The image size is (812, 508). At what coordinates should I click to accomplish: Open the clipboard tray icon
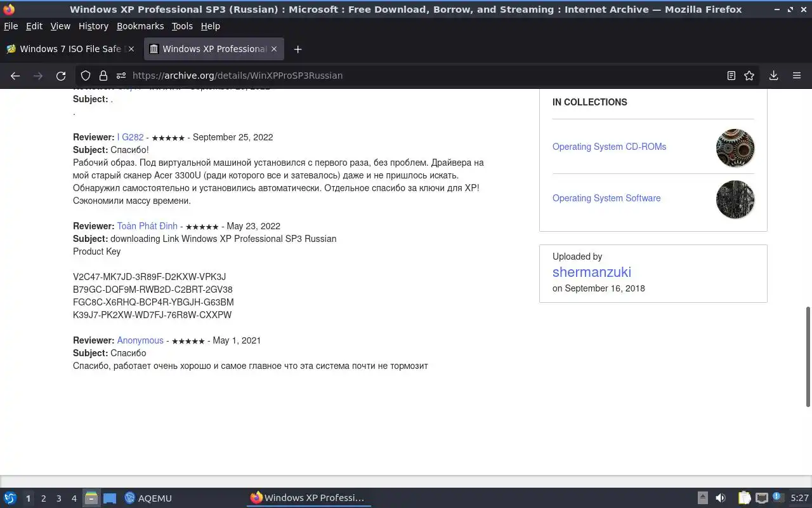pos(745,498)
